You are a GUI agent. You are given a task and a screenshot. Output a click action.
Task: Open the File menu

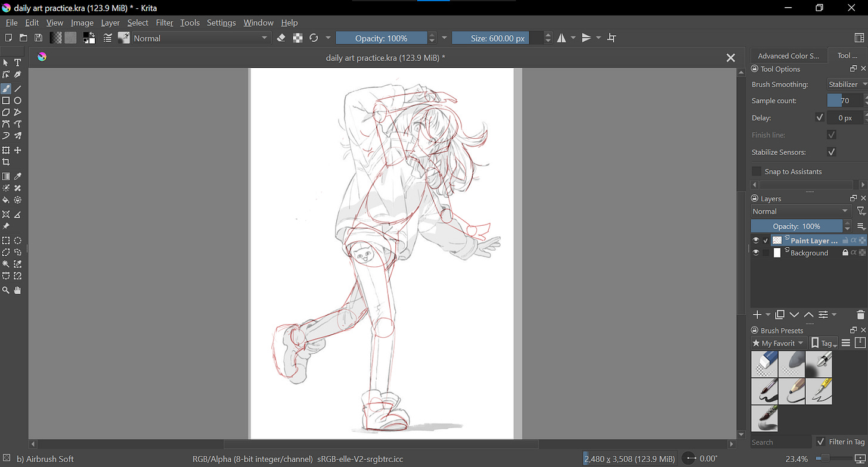pos(11,23)
